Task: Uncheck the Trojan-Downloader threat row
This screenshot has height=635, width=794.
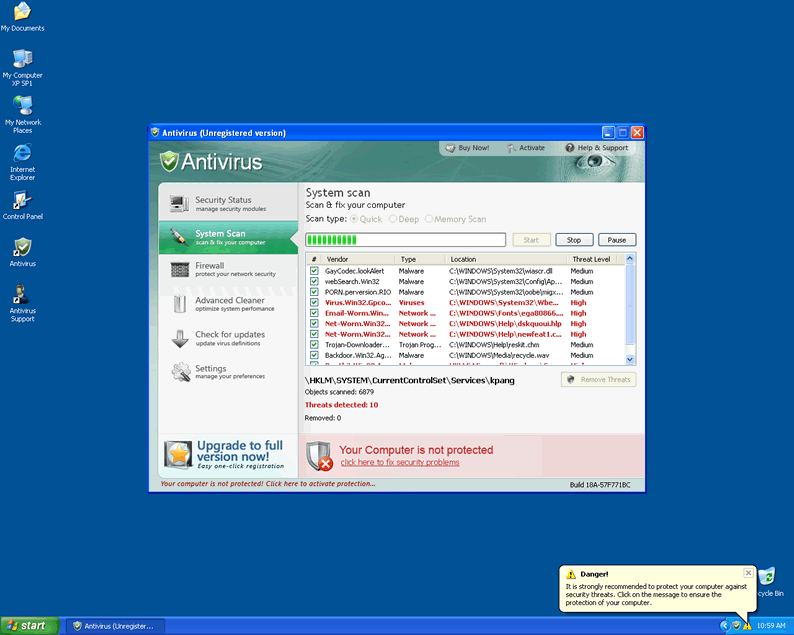Action: [x=314, y=345]
